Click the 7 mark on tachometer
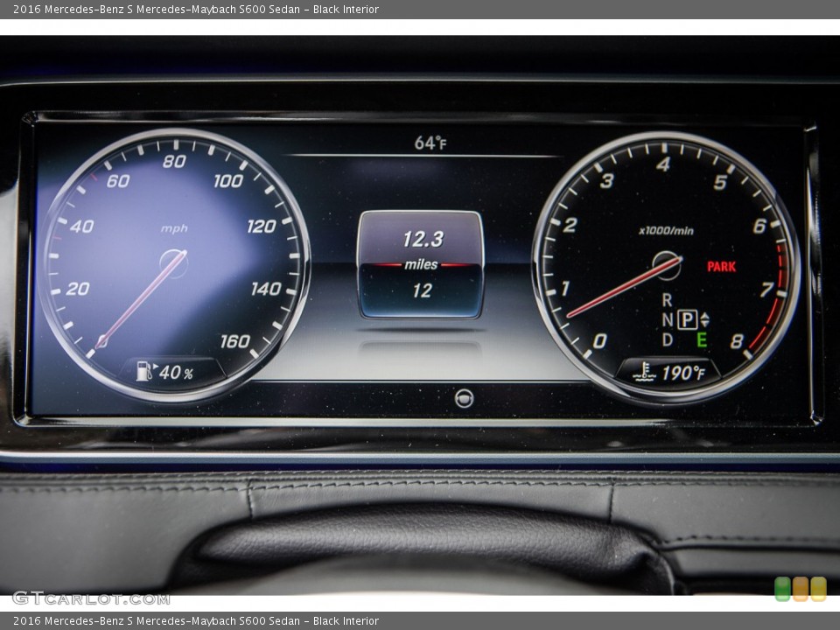Image resolution: width=840 pixels, height=630 pixels. coord(767,290)
